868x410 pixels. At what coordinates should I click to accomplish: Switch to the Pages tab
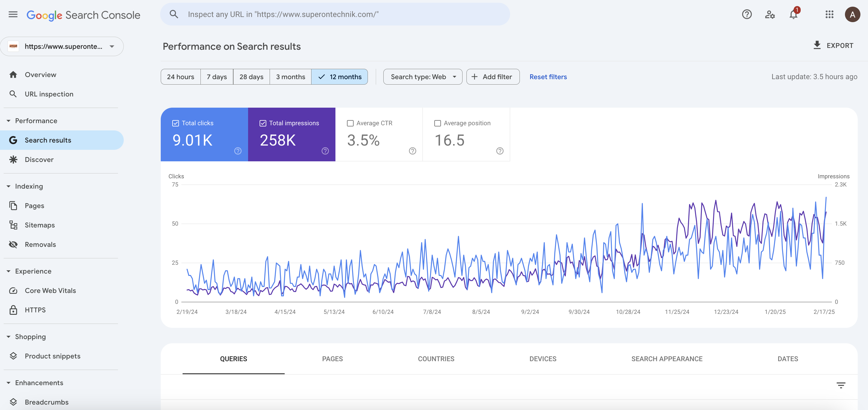pyautogui.click(x=332, y=359)
